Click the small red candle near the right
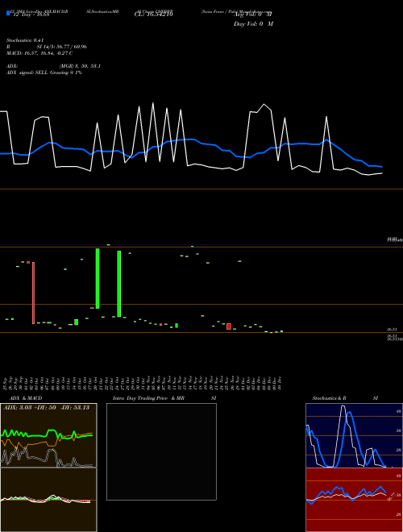The width and height of the screenshot is (403, 532). click(229, 326)
